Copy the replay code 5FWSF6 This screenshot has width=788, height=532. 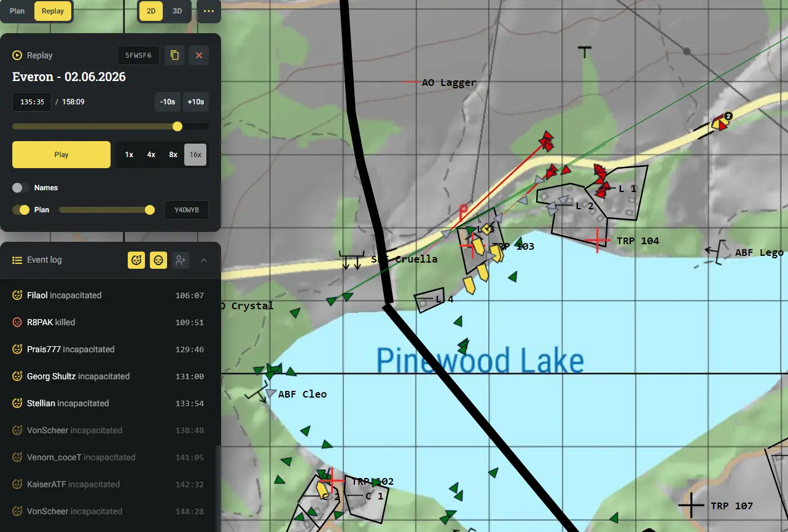tap(174, 55)
